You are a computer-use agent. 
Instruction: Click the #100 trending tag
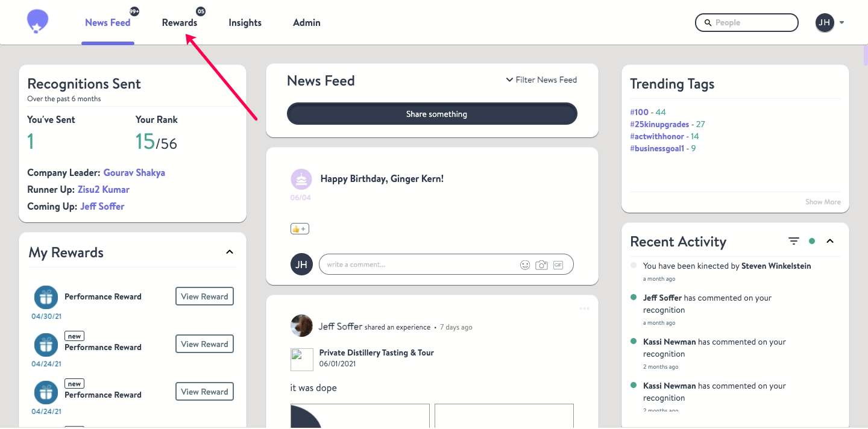coord(640,112)
